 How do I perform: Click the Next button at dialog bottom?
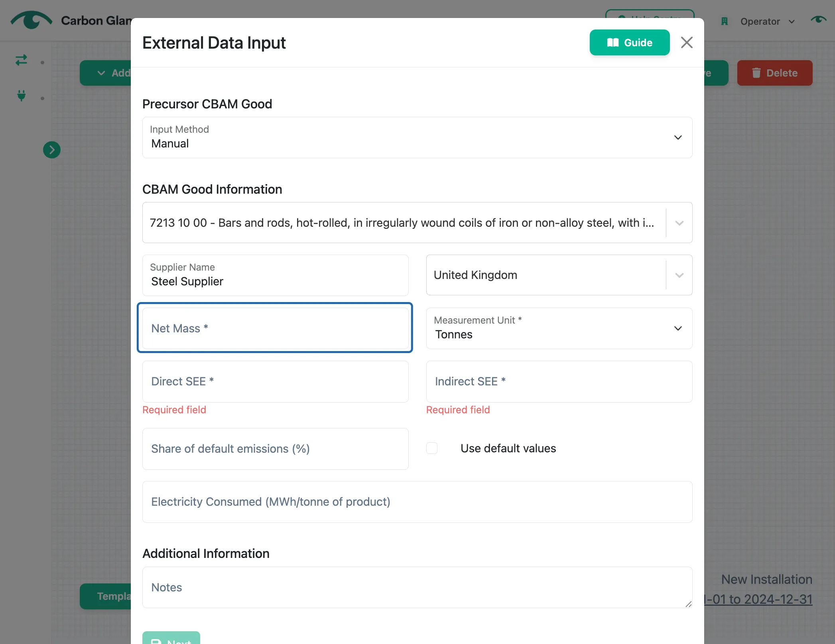(171, 638)
